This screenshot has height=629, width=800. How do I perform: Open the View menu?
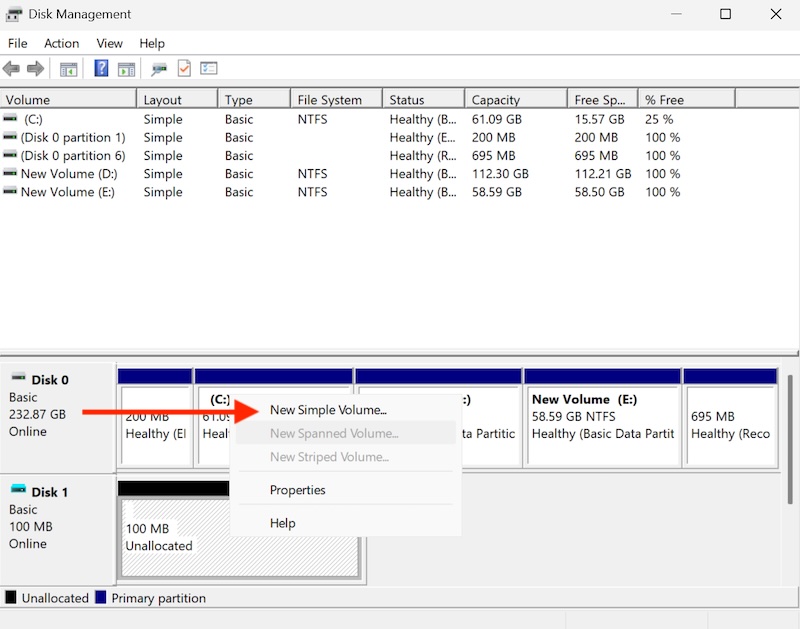110,43
